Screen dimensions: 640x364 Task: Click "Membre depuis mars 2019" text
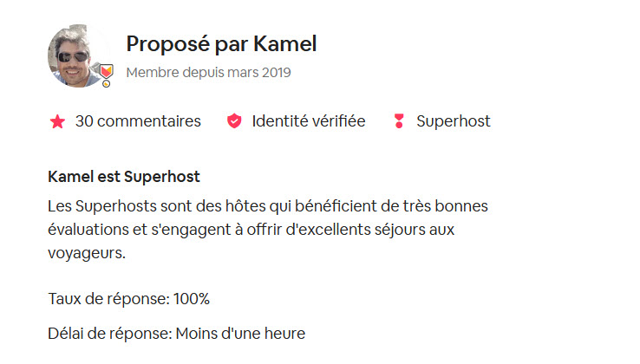pyautogui.click(x=208, y=72)
